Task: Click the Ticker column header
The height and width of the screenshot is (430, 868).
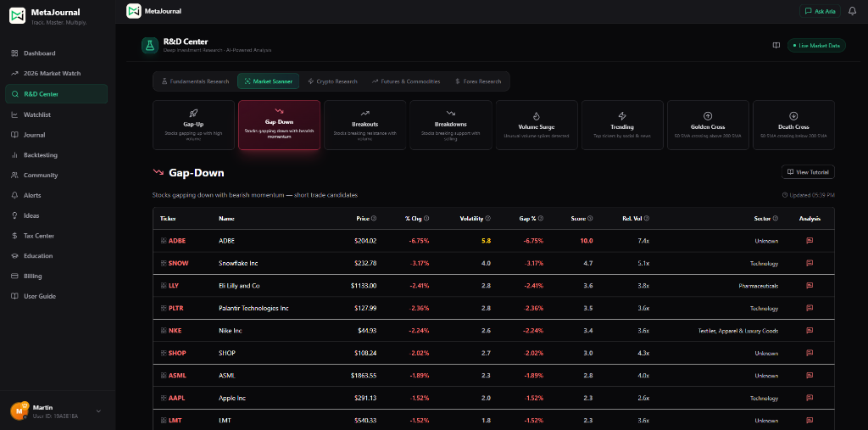Action: [168, 218]
